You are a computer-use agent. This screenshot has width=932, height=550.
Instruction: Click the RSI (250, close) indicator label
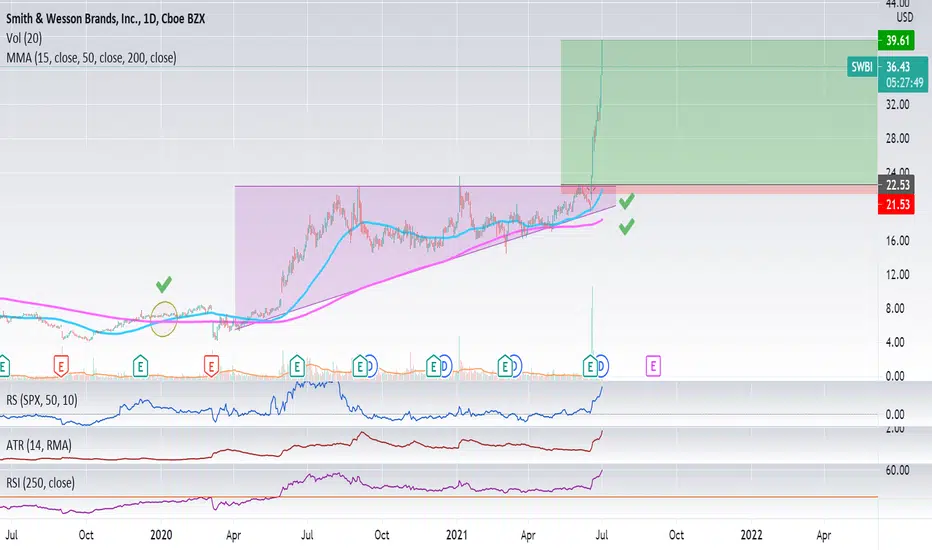pyautogui.click(x=40, y=482)
